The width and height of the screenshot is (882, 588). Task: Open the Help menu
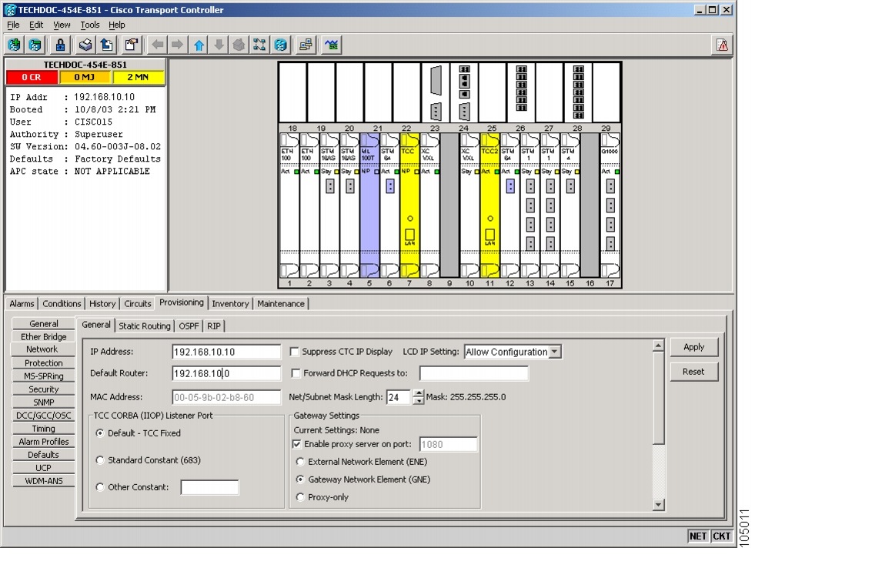(116, 25)
